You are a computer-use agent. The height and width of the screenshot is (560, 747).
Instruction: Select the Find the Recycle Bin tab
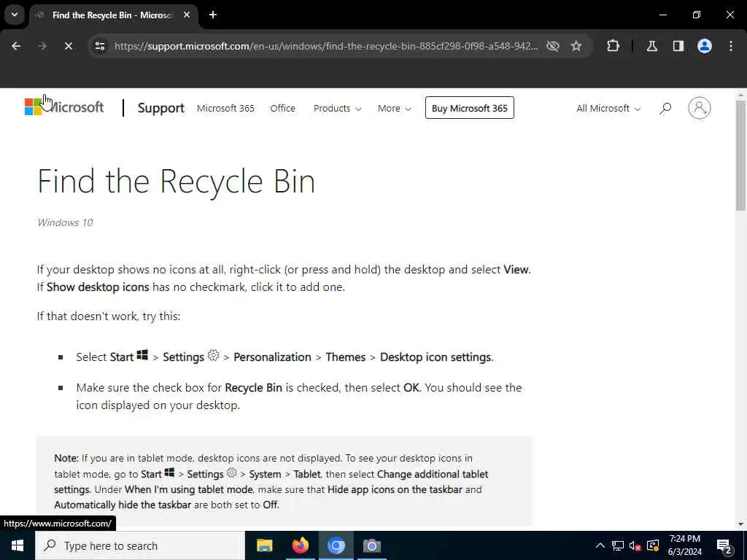coord(112,15)
